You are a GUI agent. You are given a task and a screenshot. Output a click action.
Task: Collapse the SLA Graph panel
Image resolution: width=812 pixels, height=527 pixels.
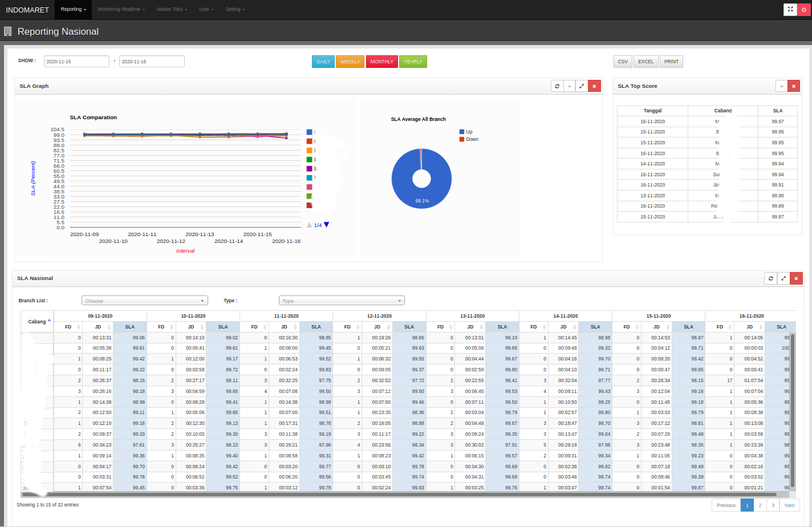pos(569,86)
